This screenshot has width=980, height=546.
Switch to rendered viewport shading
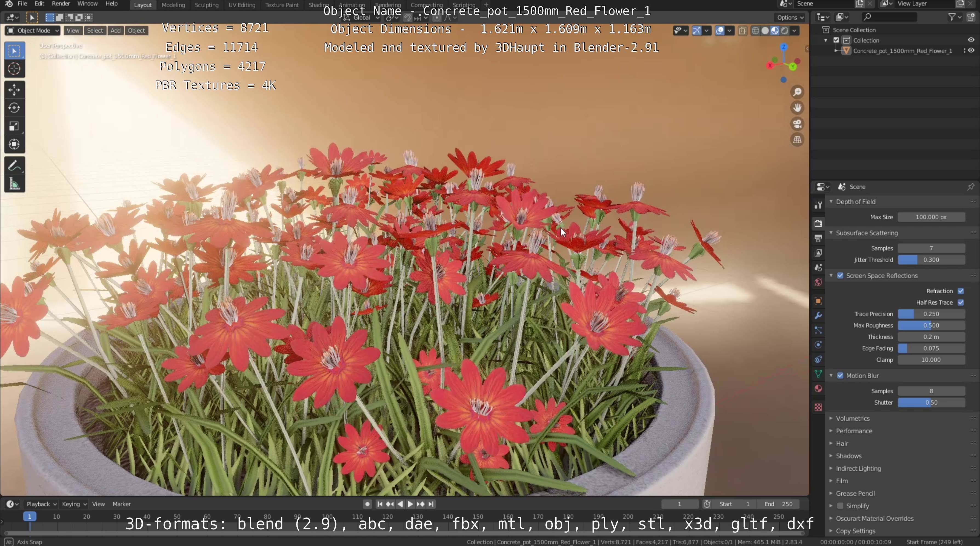[x=784, y=31]
